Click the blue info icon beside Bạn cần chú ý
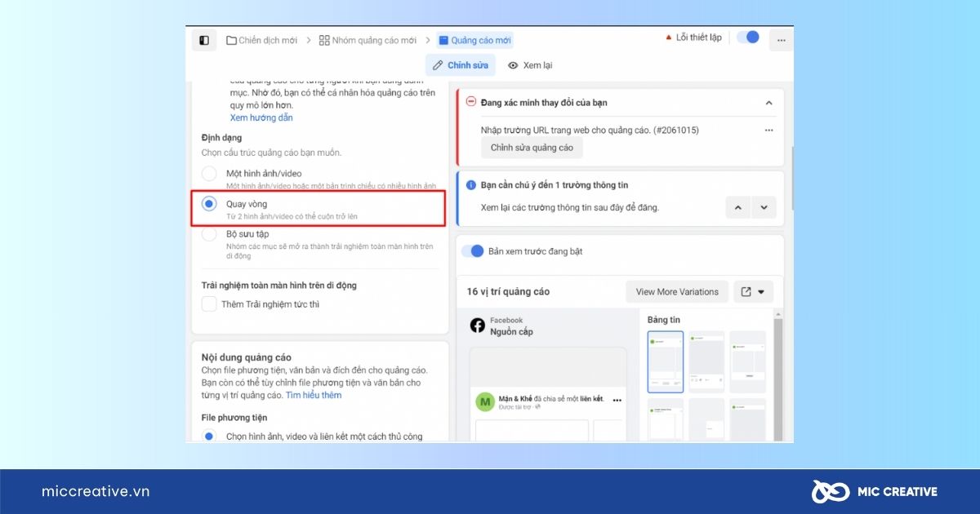 (470, 185)
